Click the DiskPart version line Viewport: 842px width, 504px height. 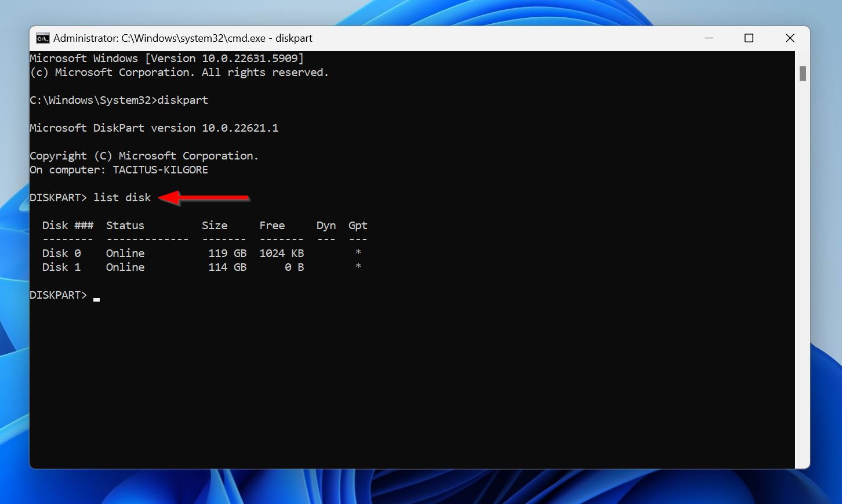(154, 128)
